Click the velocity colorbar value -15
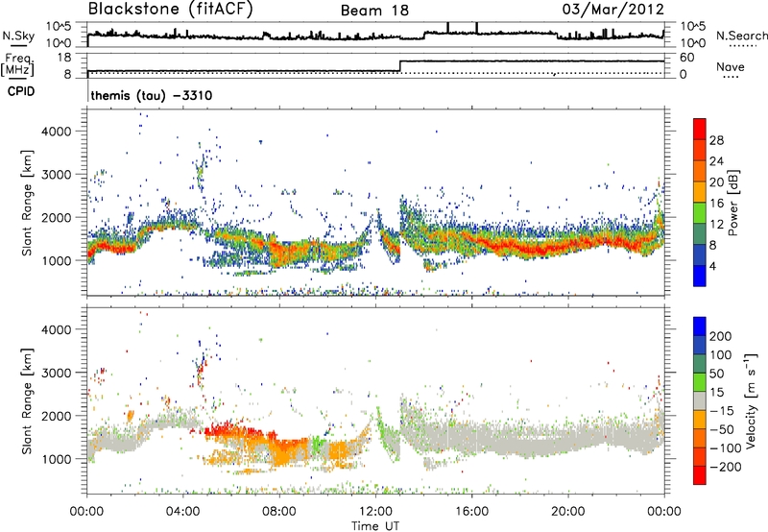The image size is (768, 532). 721,411
